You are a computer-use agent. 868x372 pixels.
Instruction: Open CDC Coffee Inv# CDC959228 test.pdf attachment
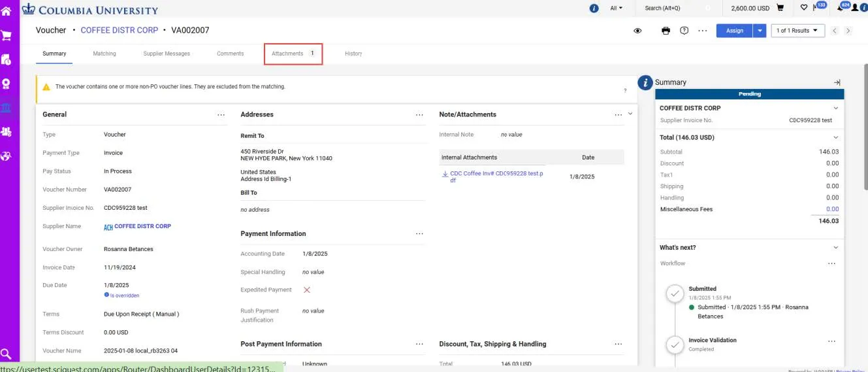pos(496,177)
